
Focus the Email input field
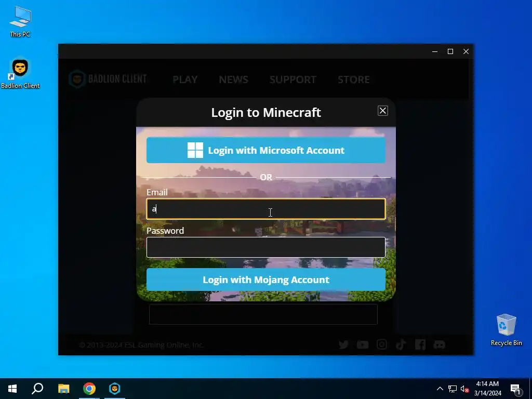(266, 209)
